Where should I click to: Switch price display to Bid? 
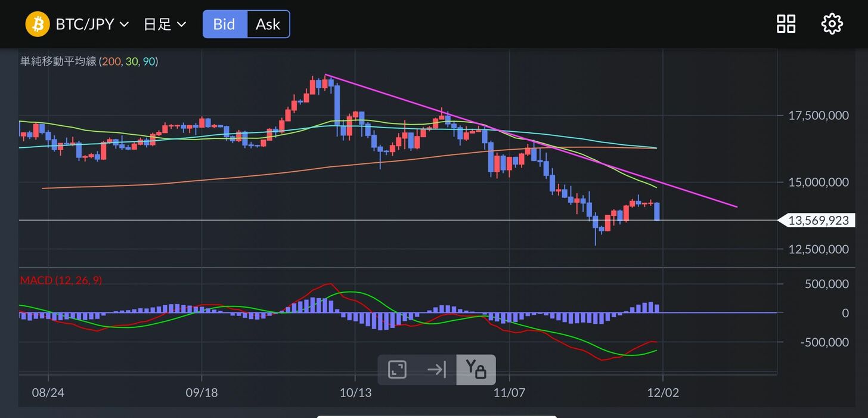click(x=224, y=24)
